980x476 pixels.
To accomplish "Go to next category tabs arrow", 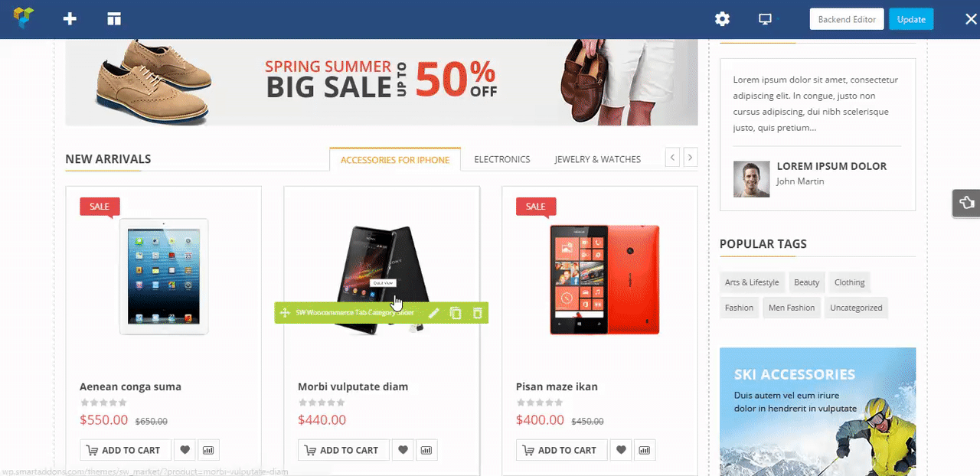I will tap(691, 158).
